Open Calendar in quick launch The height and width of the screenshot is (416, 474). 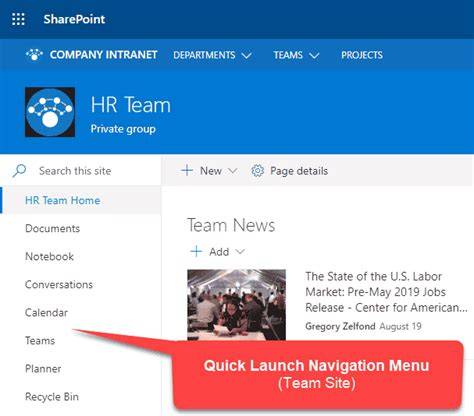point(46,313)
